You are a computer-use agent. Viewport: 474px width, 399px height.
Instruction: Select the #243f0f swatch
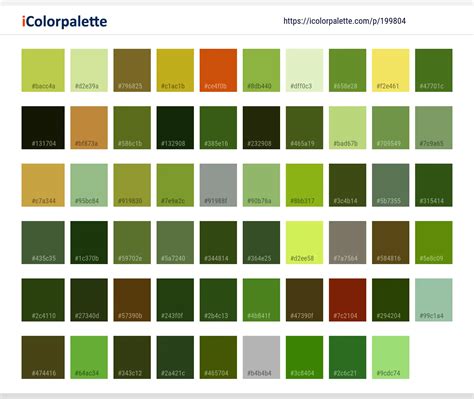pos(175,300)
